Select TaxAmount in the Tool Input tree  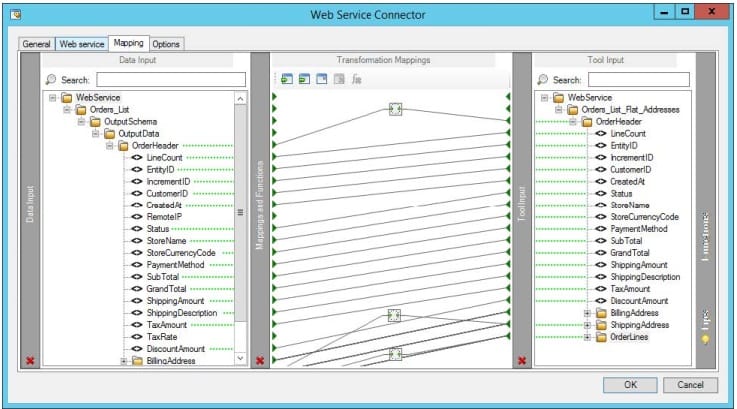pyautogui.click(x=630, y=289)
